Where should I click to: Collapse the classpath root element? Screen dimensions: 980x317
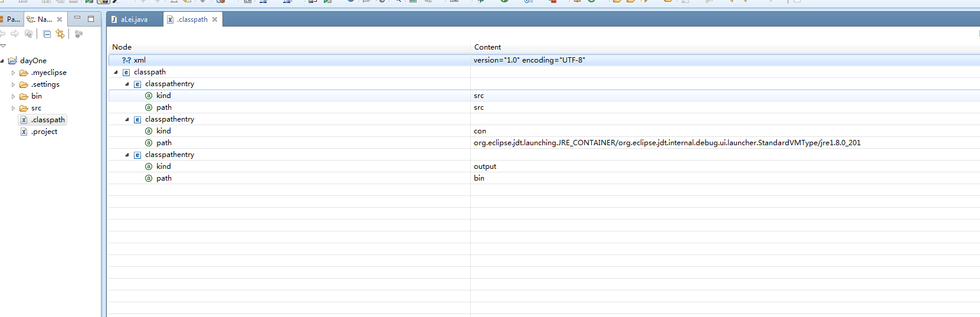[116, 72]
